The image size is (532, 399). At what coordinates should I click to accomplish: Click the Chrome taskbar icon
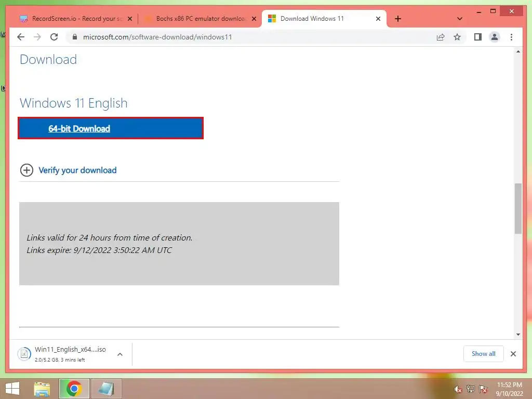[x=74, y=389]
